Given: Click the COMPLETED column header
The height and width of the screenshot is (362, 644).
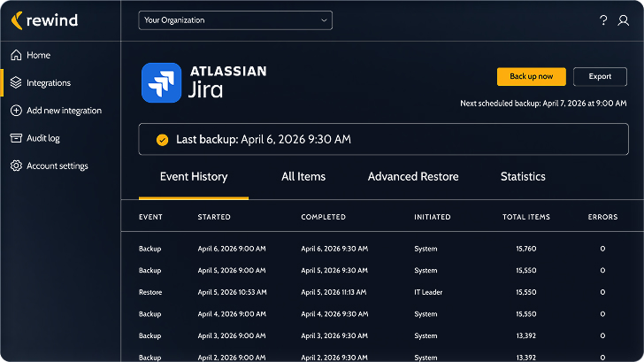Looking at the screenshot, I should (323, 217).
